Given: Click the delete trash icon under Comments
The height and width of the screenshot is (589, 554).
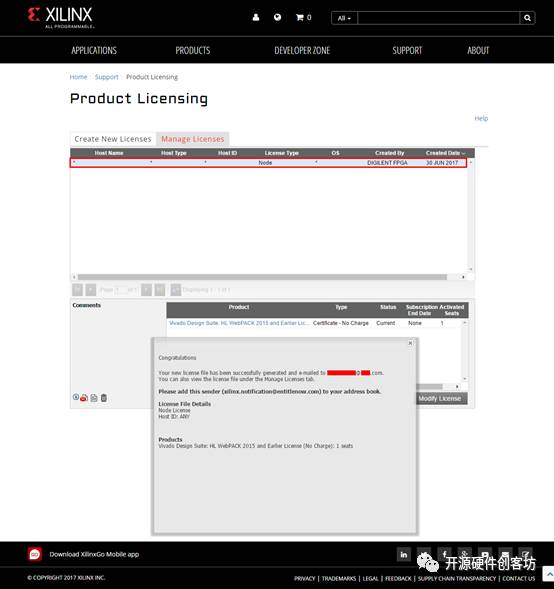Looking at the screenshot, I should [x=104, y=398].
